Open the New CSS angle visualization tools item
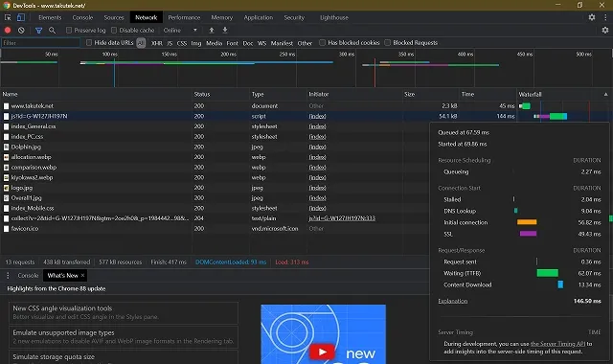 pyautogui.click(x=124, y=313)
